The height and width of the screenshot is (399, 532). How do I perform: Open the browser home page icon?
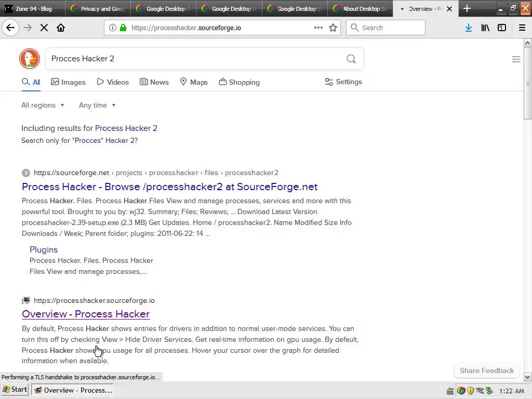point(61,28)
